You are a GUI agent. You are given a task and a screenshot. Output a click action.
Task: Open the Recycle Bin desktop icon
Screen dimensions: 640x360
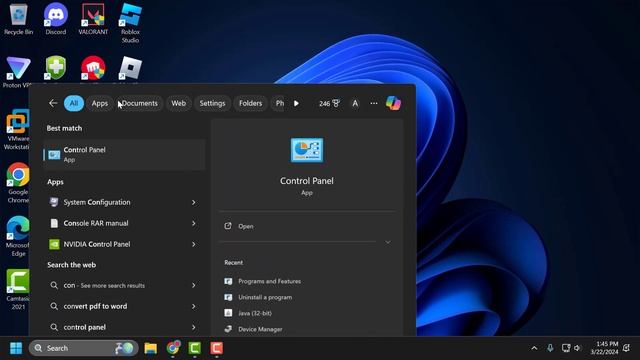pos(18,19)
